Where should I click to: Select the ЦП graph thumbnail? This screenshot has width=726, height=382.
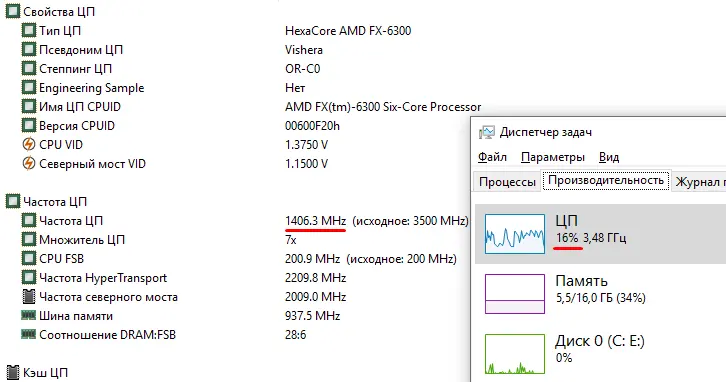click(515, 234)
